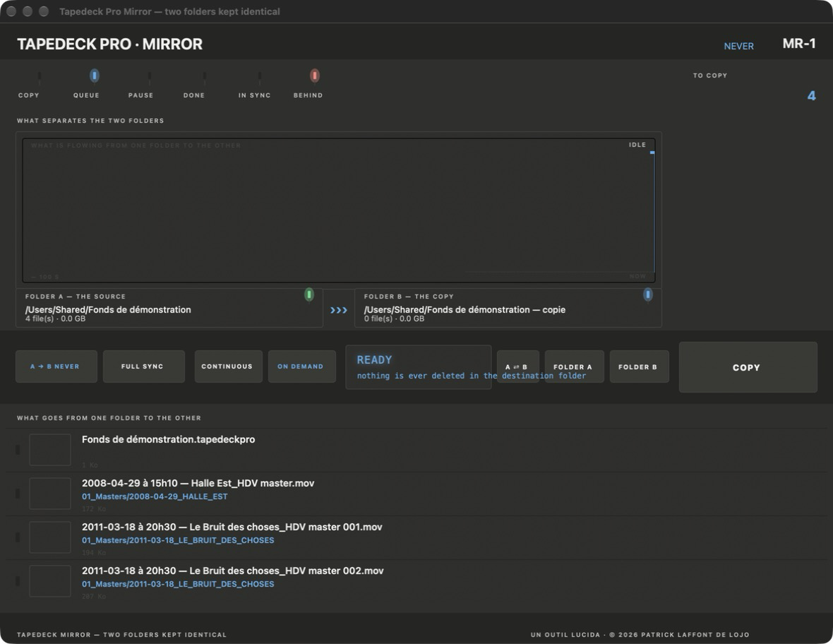
Task: Click the blue marker on flow graph
Action: tap(652, 153)
